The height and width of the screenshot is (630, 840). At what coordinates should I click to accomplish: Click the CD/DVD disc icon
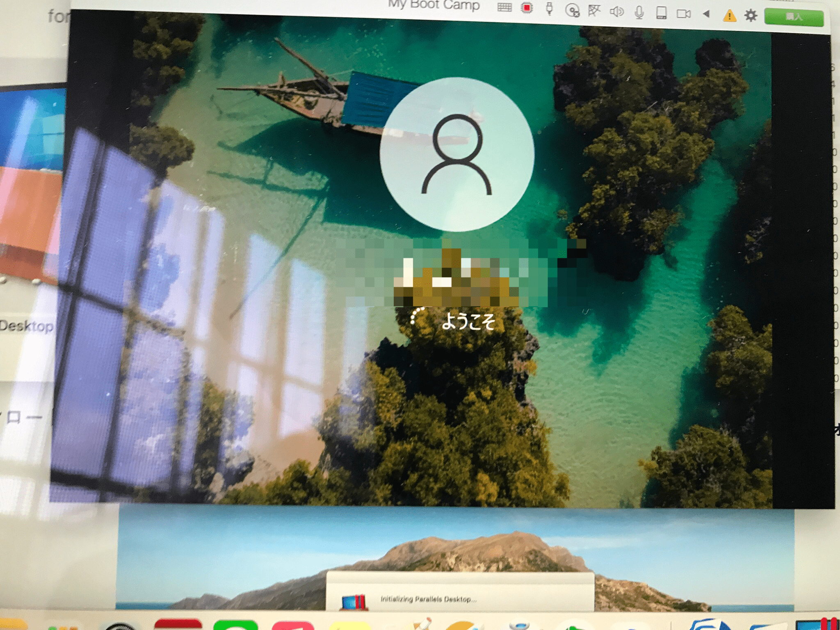[x=572, y=10]
